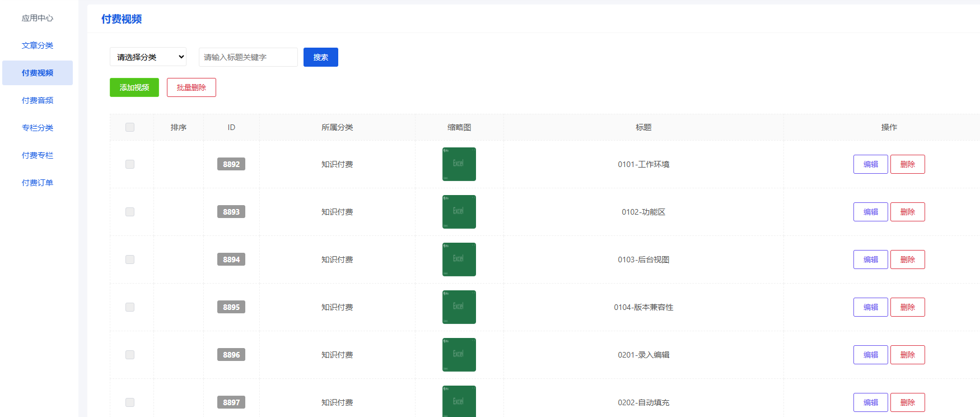This screenshot has width=980, height=417.
Task: Tick the checkbox for row 8897
Action: (130, 402)
